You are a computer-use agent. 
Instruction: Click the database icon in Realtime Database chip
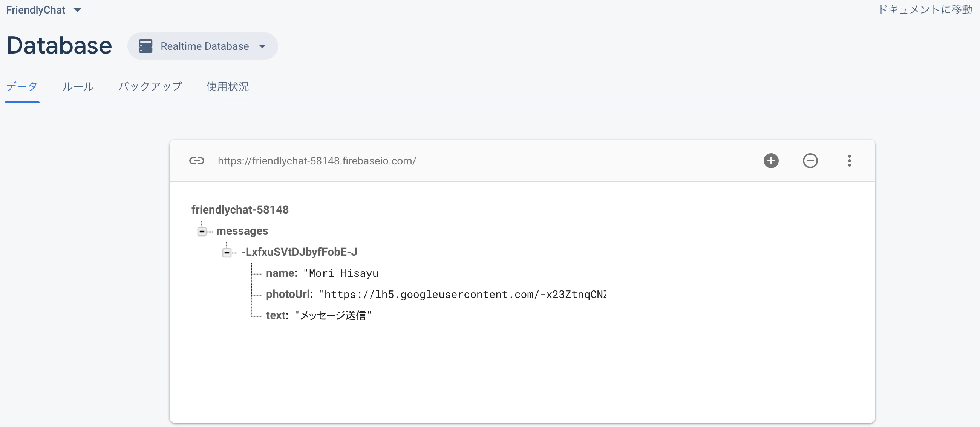(145, 46)
